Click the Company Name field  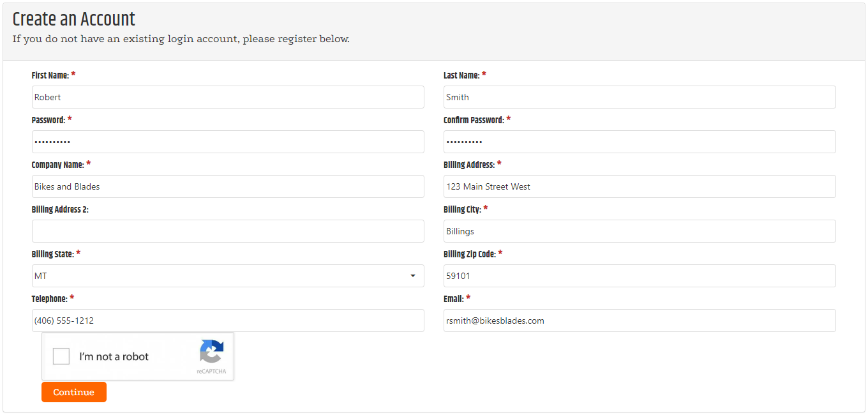click(x=228, y=186)
